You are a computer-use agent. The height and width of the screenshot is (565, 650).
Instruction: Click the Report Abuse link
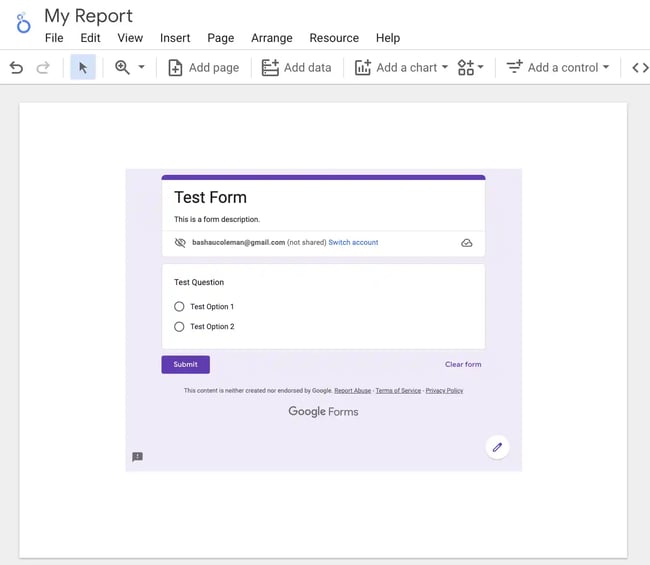click(x=352, y=390)
